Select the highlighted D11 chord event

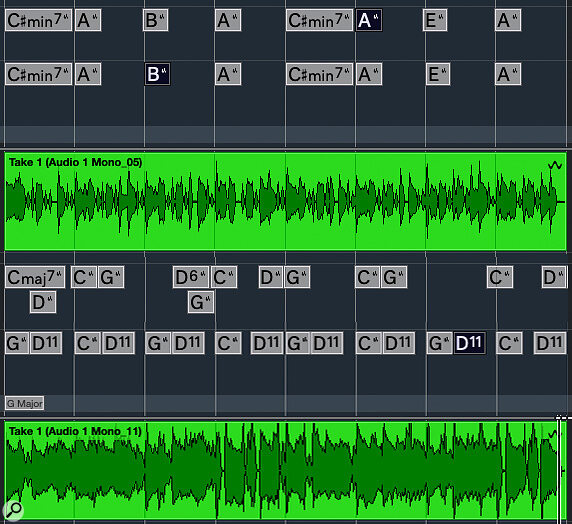[469, 343]
